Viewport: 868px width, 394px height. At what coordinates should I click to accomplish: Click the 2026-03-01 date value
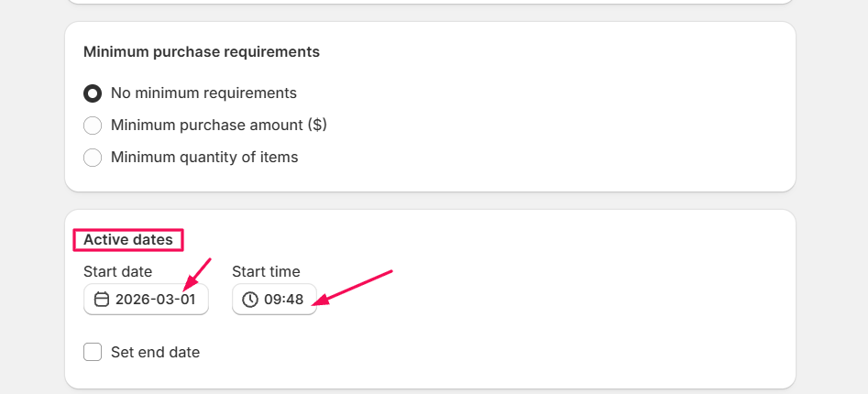pyautogui.click(x=156, y=300)
